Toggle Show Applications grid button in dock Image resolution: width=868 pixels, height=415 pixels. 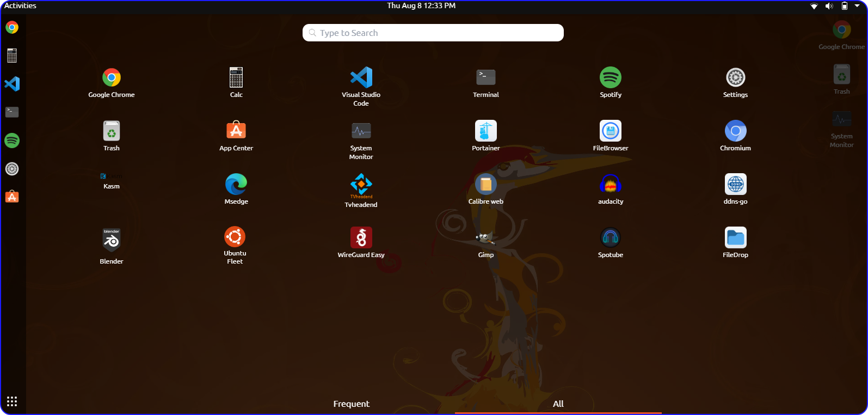[12, 401]
